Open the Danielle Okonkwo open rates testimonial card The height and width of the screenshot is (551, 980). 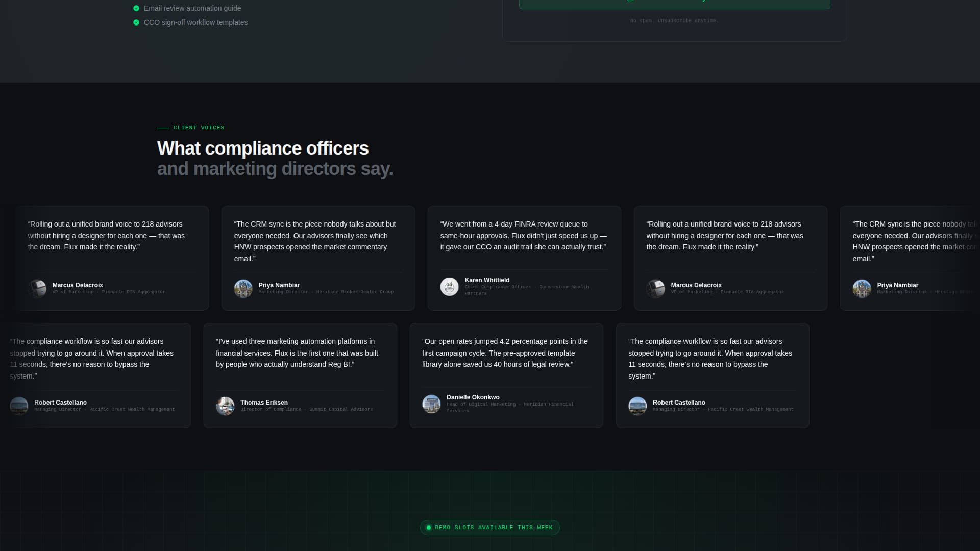pyautogui.click(x=506, y=375)
